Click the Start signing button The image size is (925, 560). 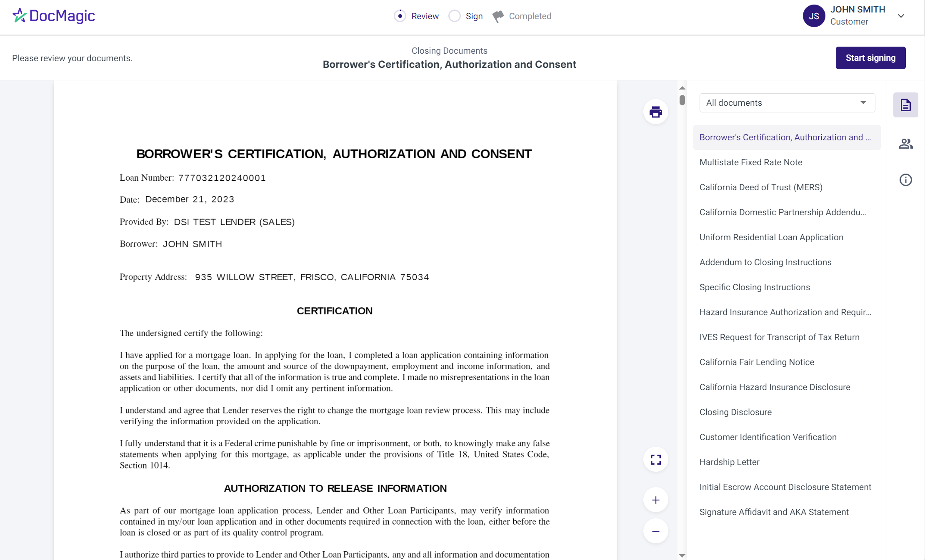(870, 57)
